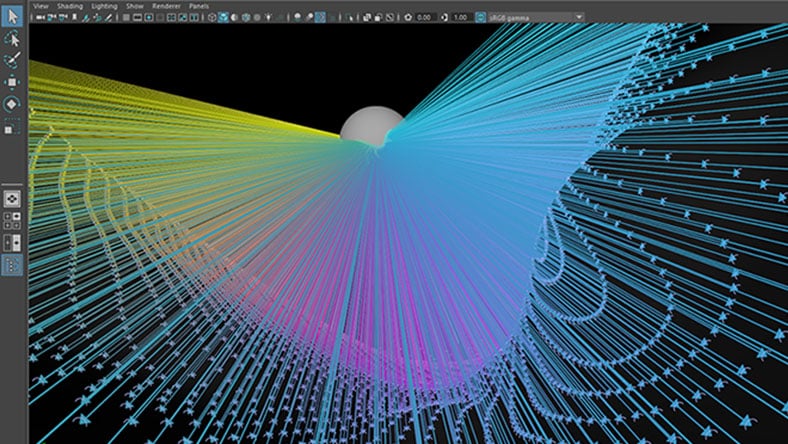Toggle X-Ray Joints icon
Screen dimensions: 788x444
point(390,18)
